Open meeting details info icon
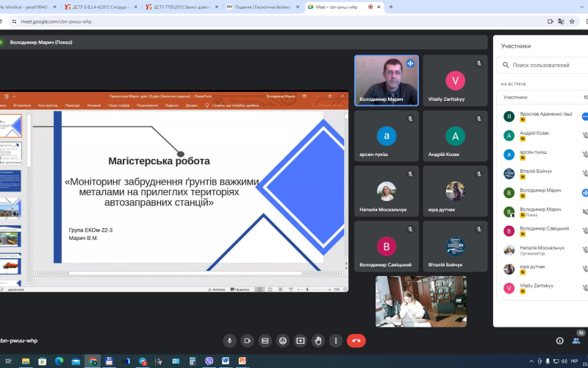Viewport: 588px width, 368px height. 559,341
